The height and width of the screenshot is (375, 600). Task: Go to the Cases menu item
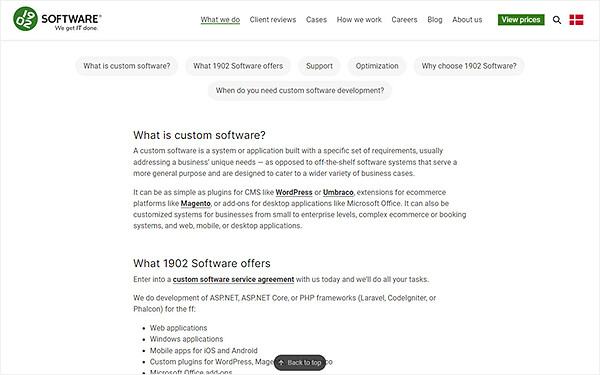click(x=316, y=20)
